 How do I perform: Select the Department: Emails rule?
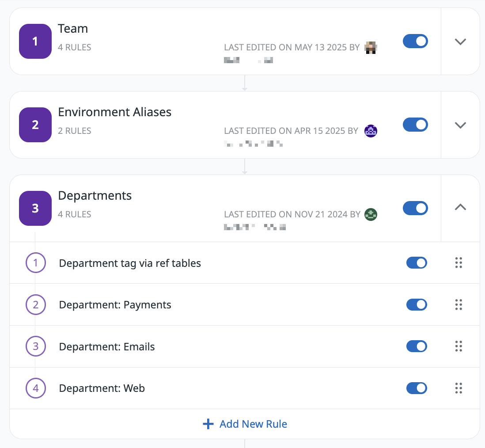pos(107,347)
